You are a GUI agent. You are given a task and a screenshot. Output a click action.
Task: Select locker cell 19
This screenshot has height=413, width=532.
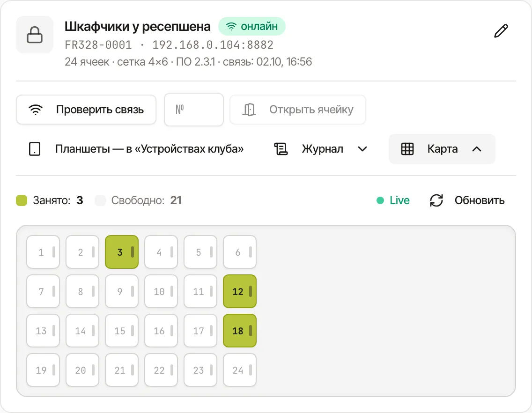coord(43,370)
